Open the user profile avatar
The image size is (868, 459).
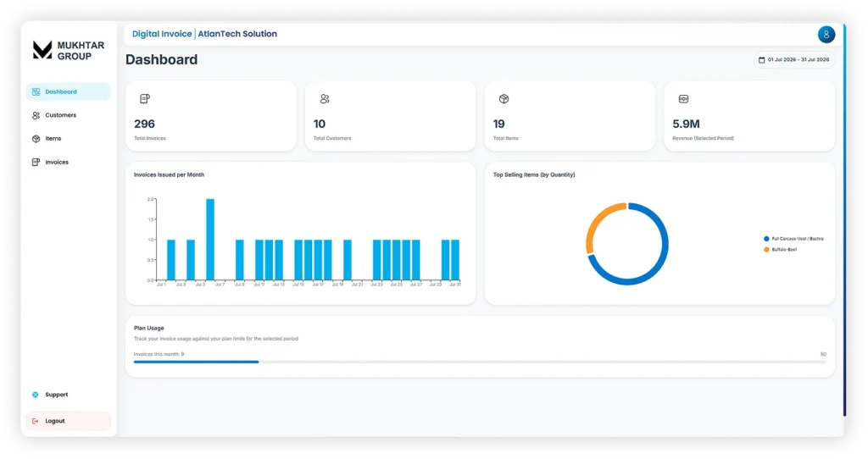pos(826,34)
